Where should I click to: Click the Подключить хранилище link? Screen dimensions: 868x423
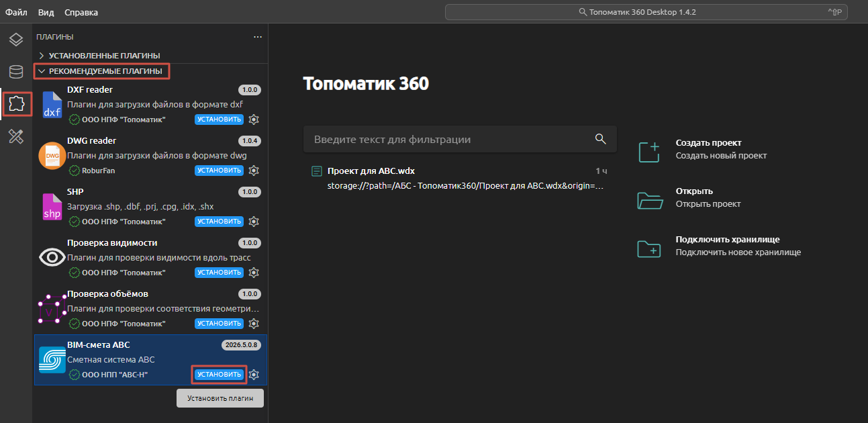[x=728, y=240]
